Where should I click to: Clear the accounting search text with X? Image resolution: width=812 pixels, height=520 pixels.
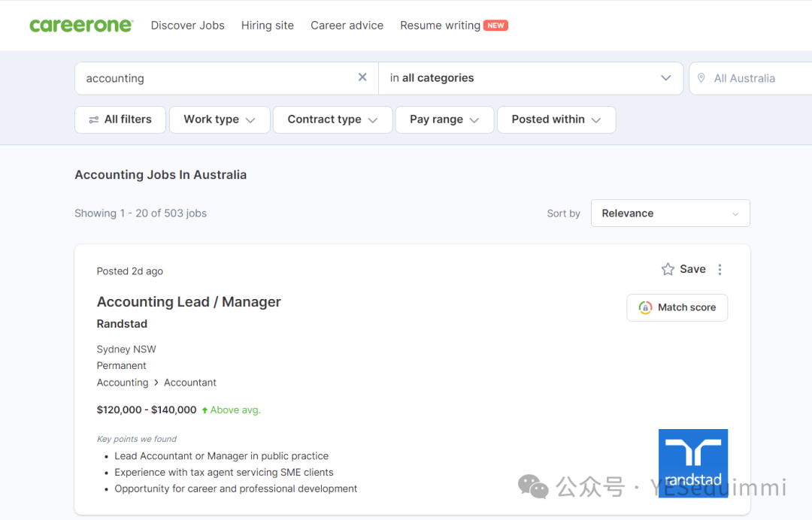362,77
